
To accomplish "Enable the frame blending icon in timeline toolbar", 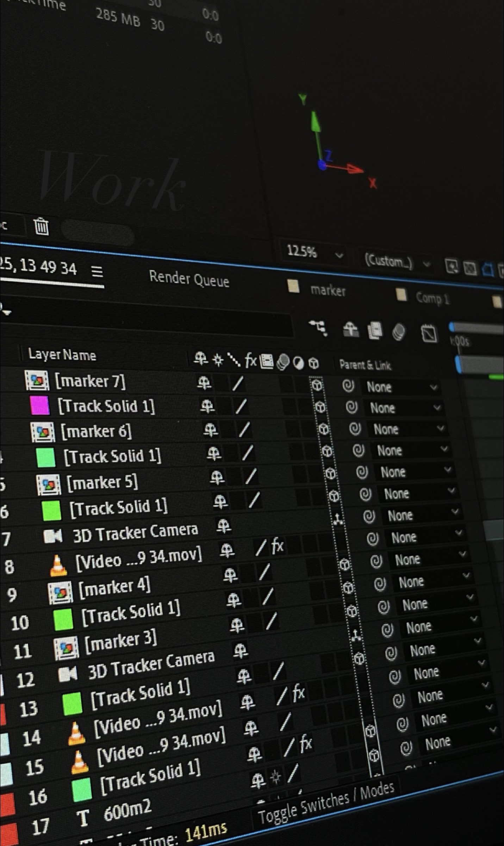I will [375, 331].
